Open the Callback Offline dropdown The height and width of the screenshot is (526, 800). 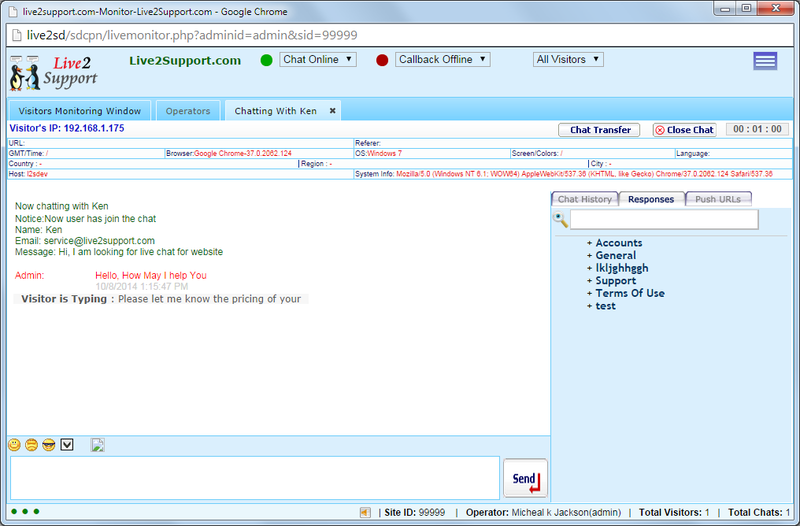coord(442,60)
